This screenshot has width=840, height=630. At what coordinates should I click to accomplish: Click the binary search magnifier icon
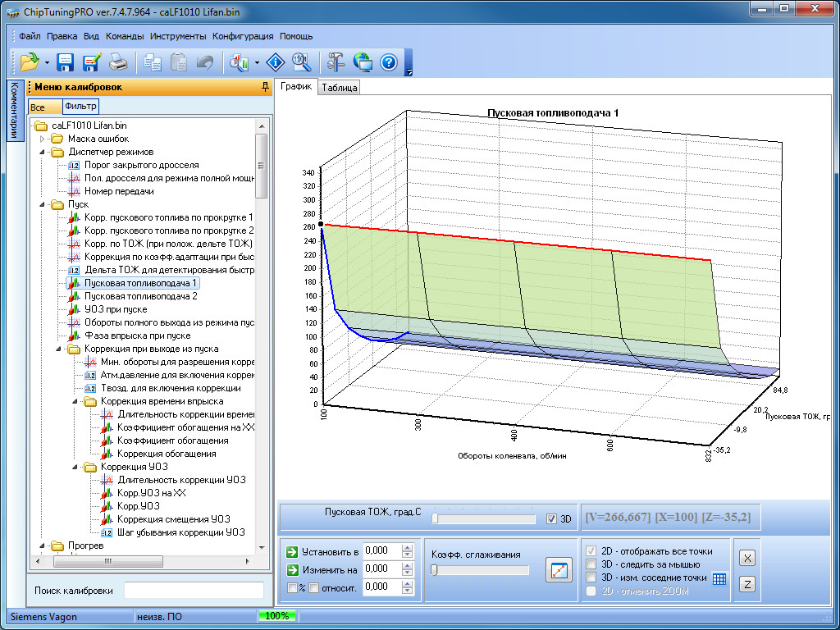(301, 62)
